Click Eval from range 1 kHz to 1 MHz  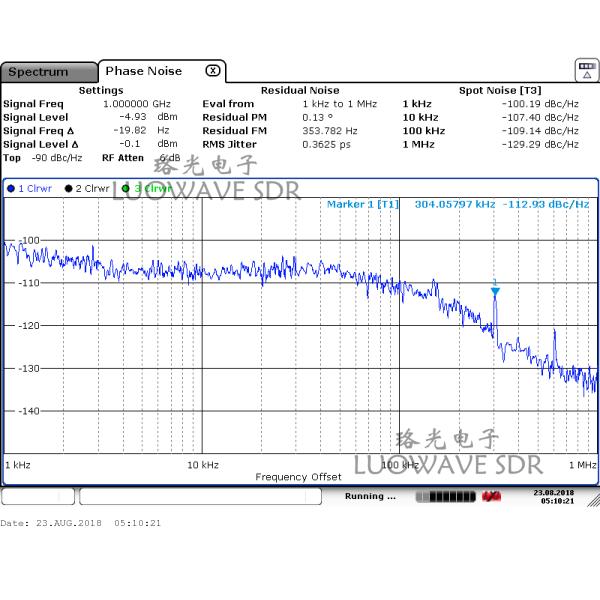(340, 104)
